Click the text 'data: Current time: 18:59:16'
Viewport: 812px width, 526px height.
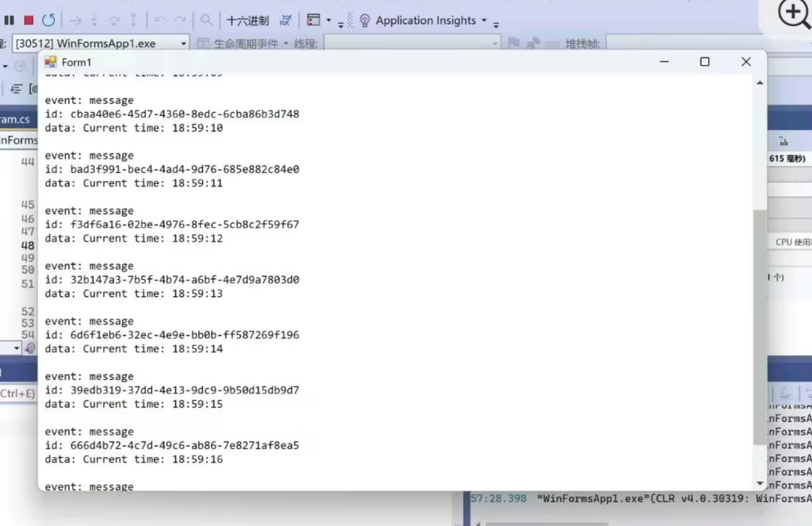[x=134, y=459]
